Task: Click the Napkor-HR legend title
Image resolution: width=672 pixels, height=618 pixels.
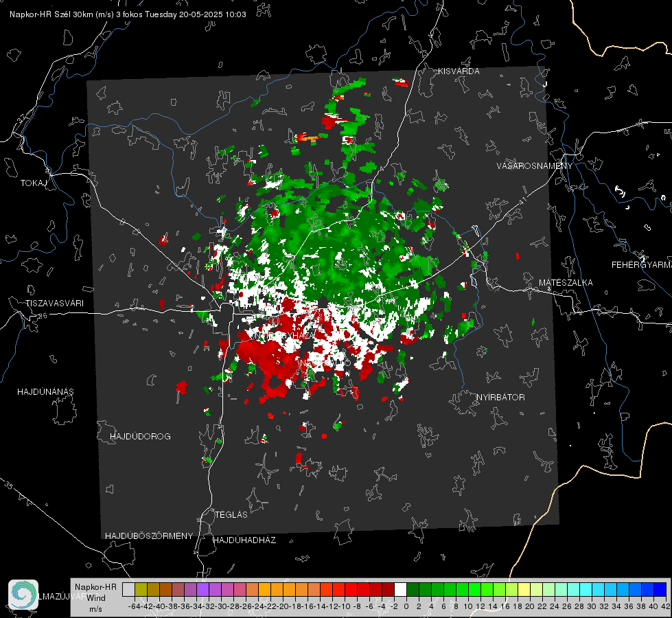Action: pyautogui.click(x=95, y=587)
